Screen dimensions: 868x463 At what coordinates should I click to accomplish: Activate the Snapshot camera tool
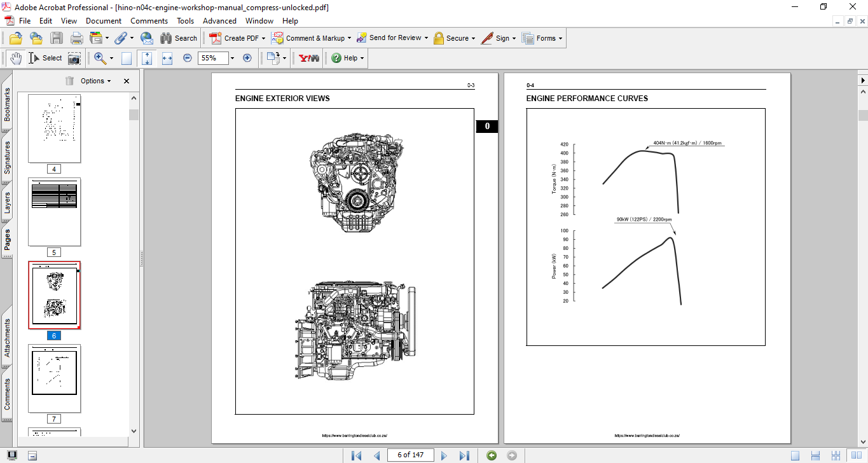tap(74, 58)
